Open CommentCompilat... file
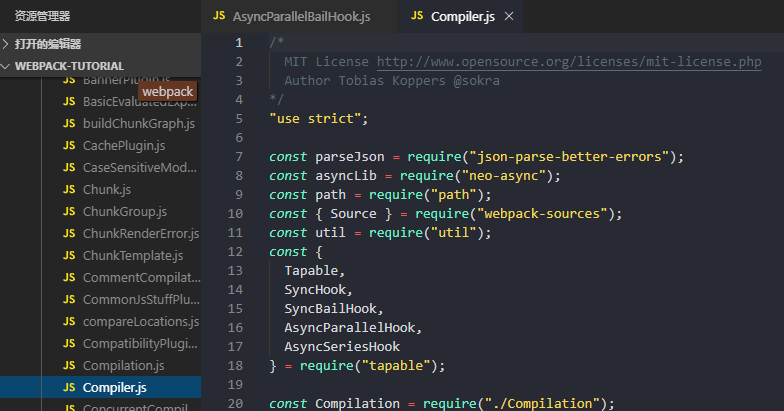The width and height of the screenshot is (784, 411). pos(142,278)
